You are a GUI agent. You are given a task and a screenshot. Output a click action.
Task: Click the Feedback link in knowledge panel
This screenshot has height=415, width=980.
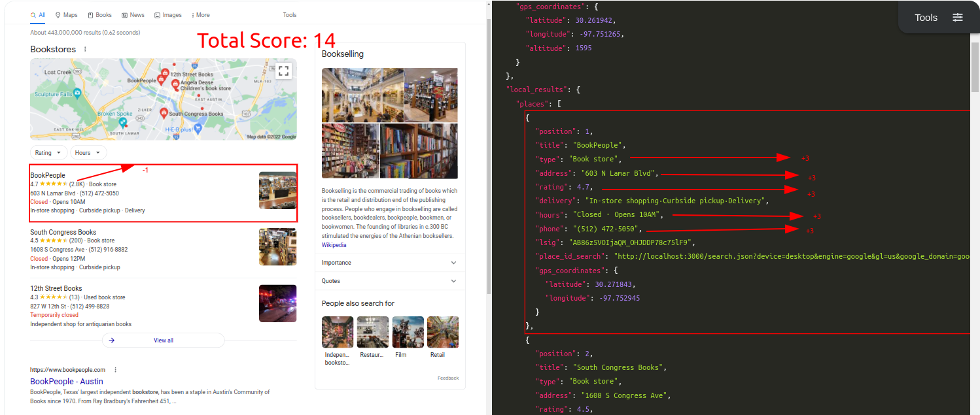point(448,378)
